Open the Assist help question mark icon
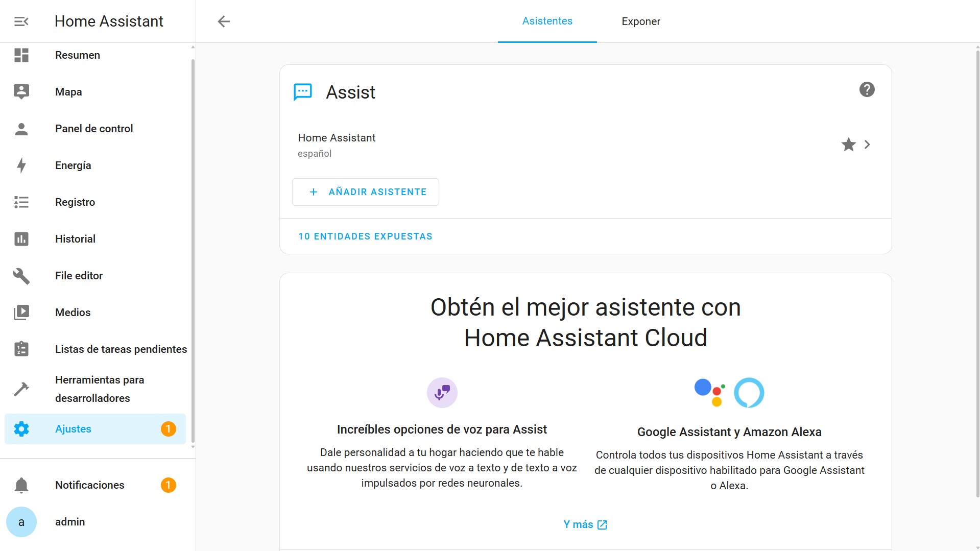The image size is (980, 551). tap(867, 89)
